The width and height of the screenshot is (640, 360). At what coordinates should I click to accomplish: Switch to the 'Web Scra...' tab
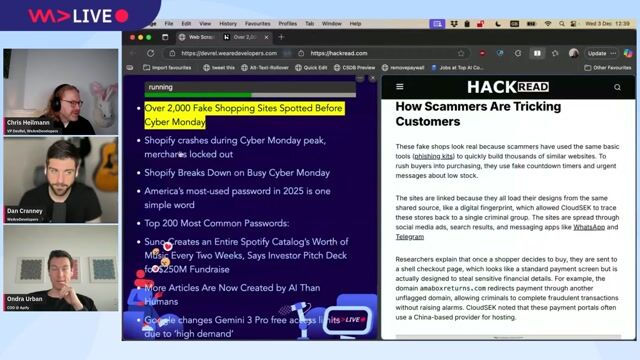pyautogui.click(x=197, y=37)
